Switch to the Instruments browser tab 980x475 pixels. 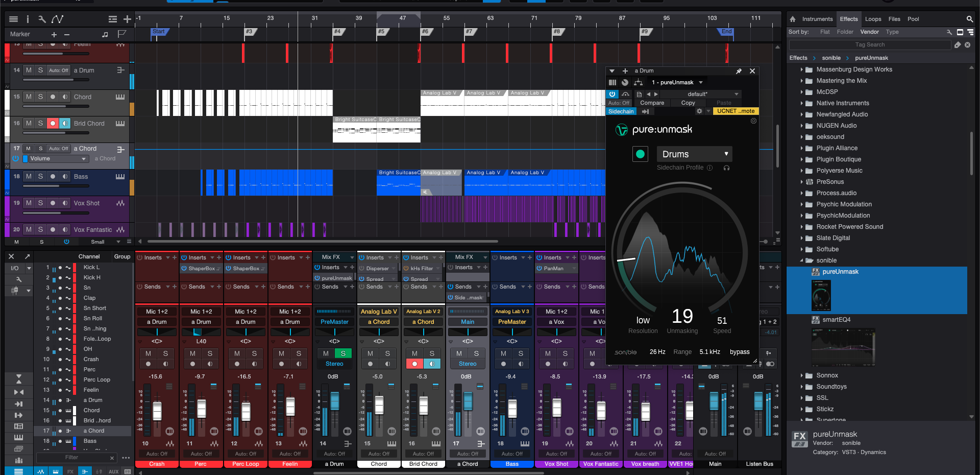point(817,19)
